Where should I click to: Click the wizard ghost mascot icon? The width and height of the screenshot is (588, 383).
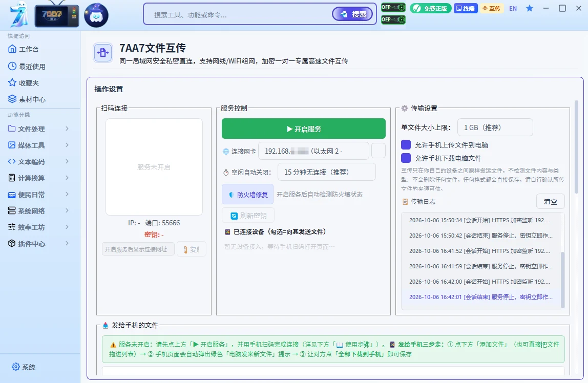96,15
